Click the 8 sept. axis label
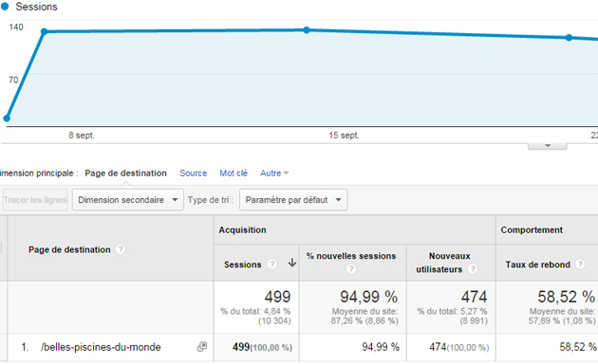 [82, 136]
